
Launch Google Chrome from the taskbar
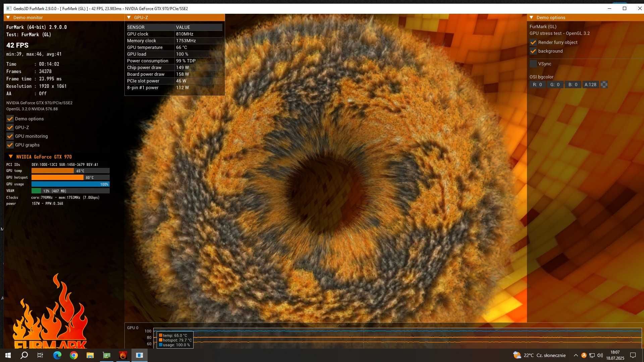click(x=74, y=355)
